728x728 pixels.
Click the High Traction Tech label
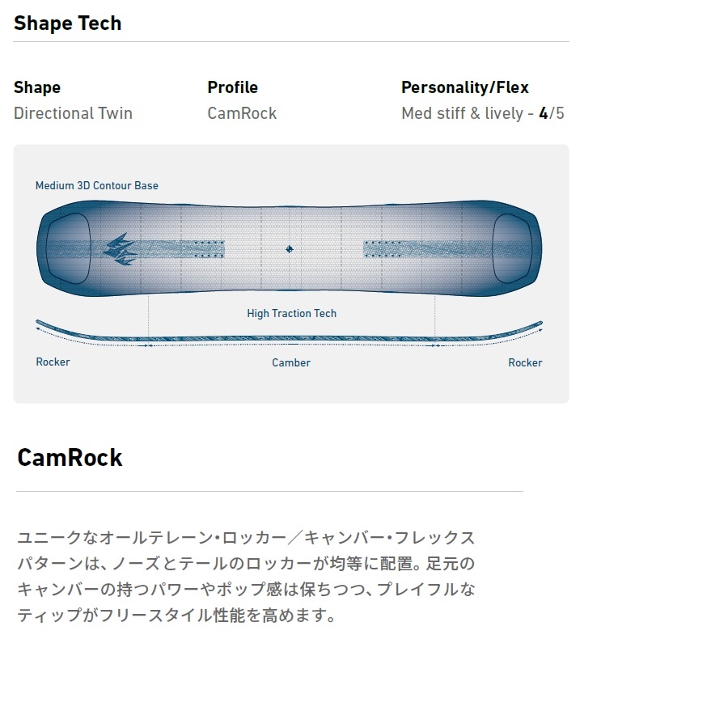pos(291,313)
